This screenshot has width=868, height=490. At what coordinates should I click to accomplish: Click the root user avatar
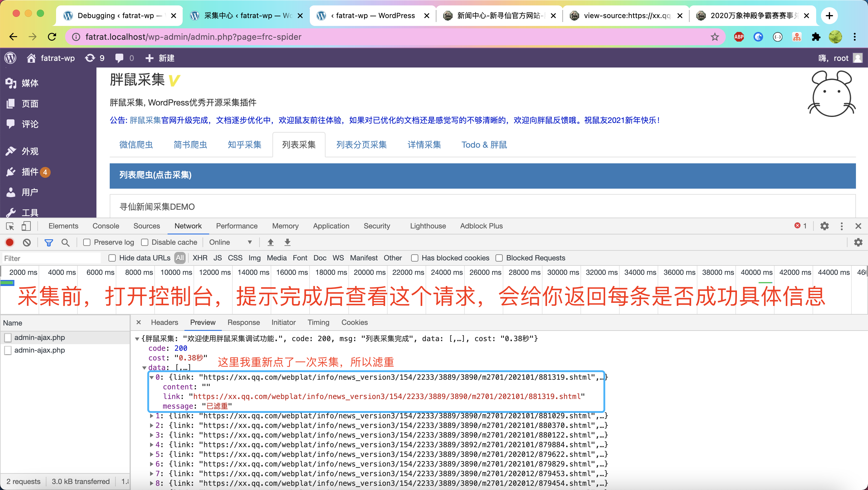[857, 58]
